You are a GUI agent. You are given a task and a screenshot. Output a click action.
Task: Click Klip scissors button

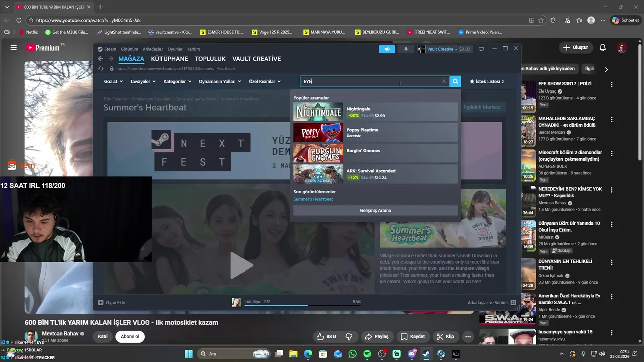pos(445,337)
